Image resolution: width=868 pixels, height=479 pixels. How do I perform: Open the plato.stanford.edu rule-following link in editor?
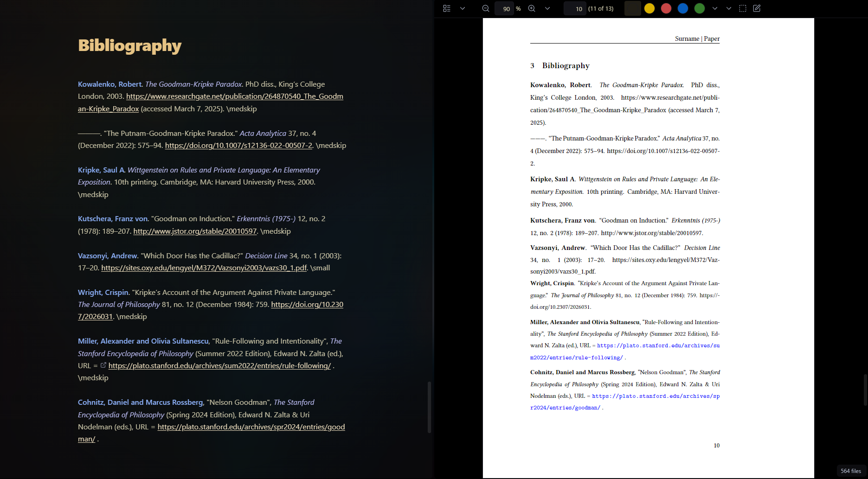tap(219, 365)
